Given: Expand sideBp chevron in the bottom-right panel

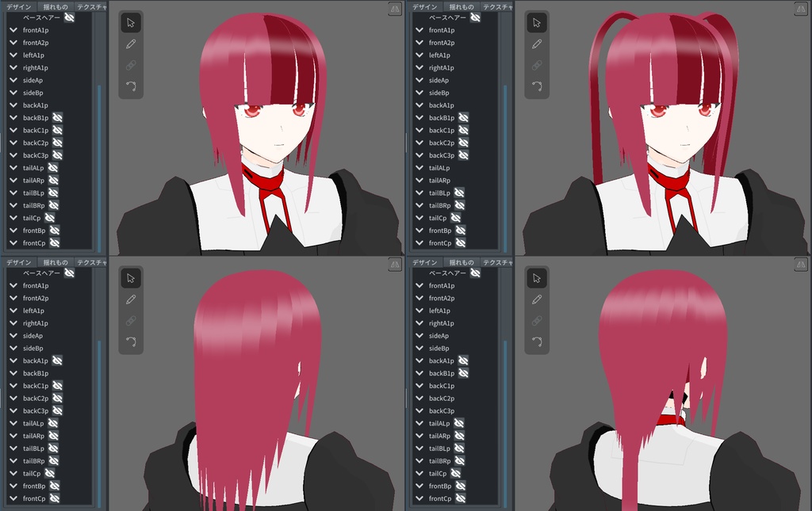Looking at the screenshot, I should click(419, 348).
